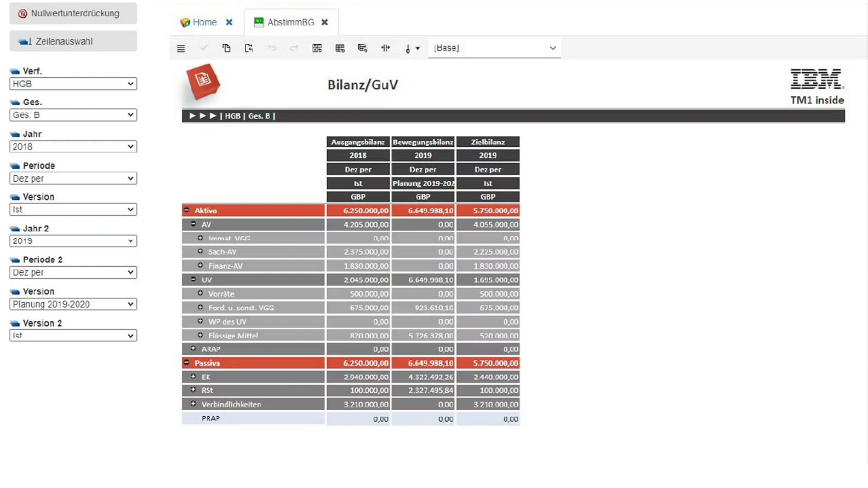Open the [Base] sandbox dropdown
The height and width of the screenshot is (488, 868).
coord(494,48)
